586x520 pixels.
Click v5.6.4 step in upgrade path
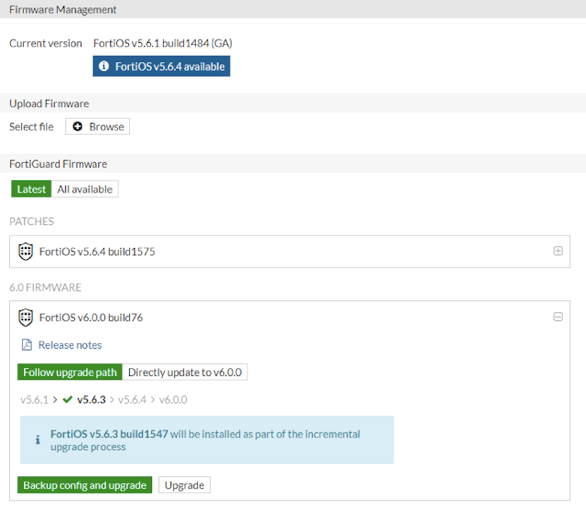[x=132, y=400]
